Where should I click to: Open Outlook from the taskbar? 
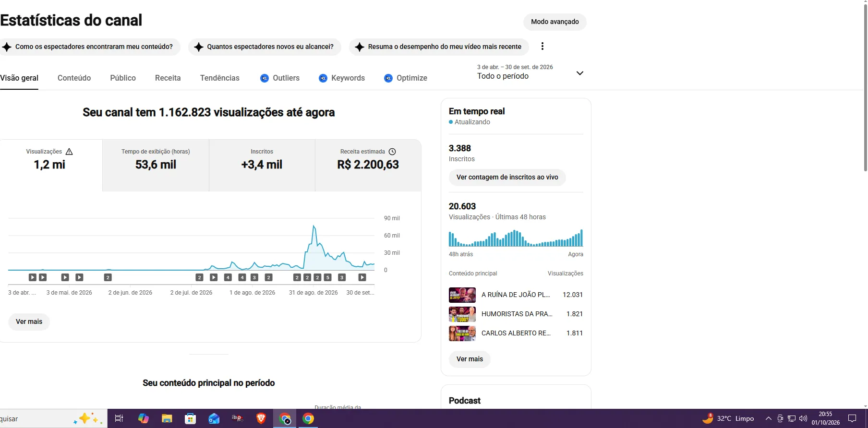[x=214, y=418]
